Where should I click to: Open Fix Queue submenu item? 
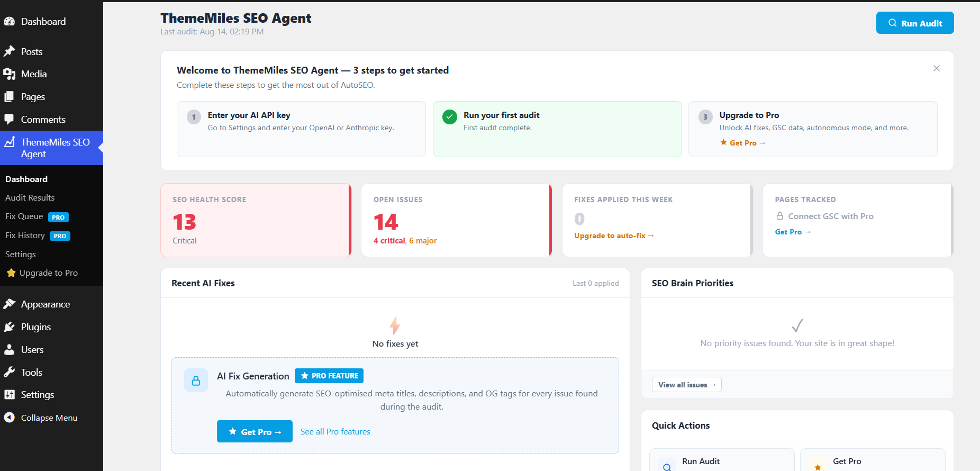pos(24,216)
